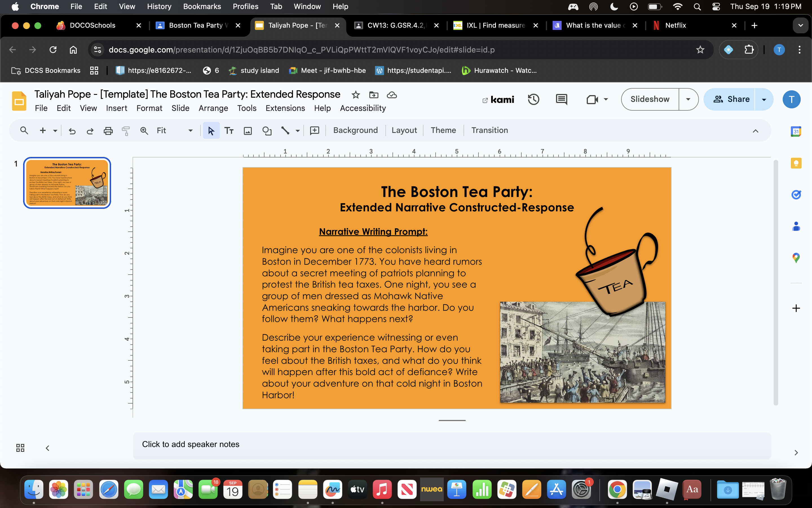812x508 pixels.
Task: Open Kami extension link
Action: pos(498,99)
